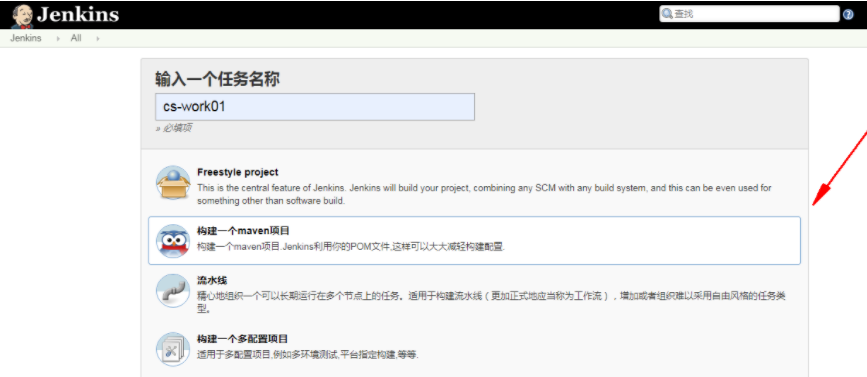Expand the arrow after Jenkins breadcrumb
Image resolution: width=867 pixels, height=377 pixels.
point(58,39)
